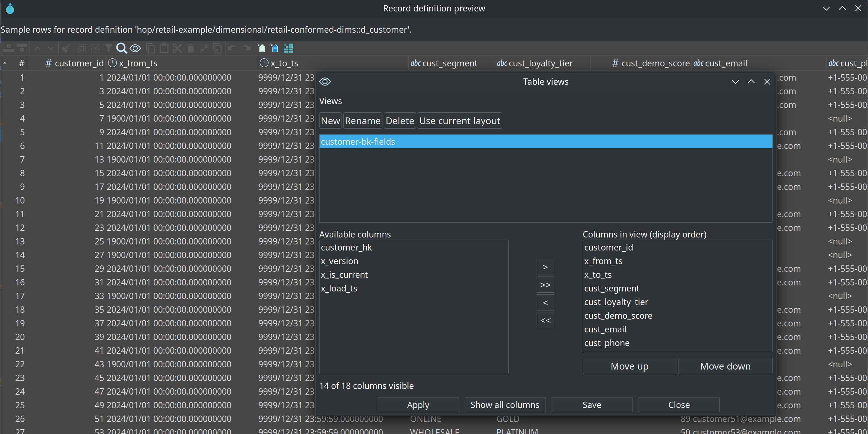Image resolution: width=868 pixels, height=434 pixels.
Task: Select customer_id in Columns in view
Action: 677,247
